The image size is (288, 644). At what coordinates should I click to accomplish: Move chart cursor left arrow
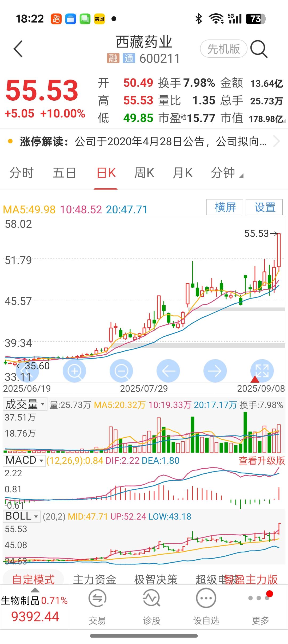168,371
